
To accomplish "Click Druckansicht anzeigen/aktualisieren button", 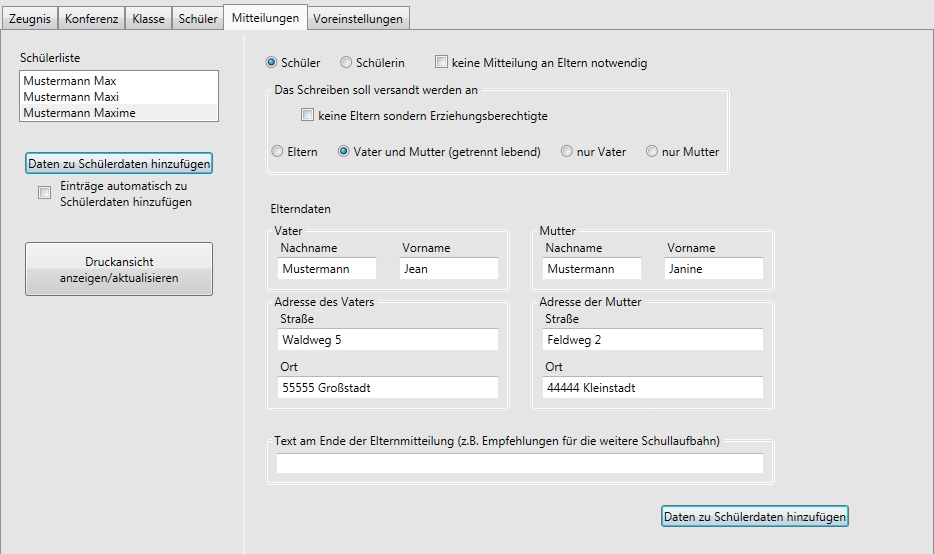I will 119,270.
